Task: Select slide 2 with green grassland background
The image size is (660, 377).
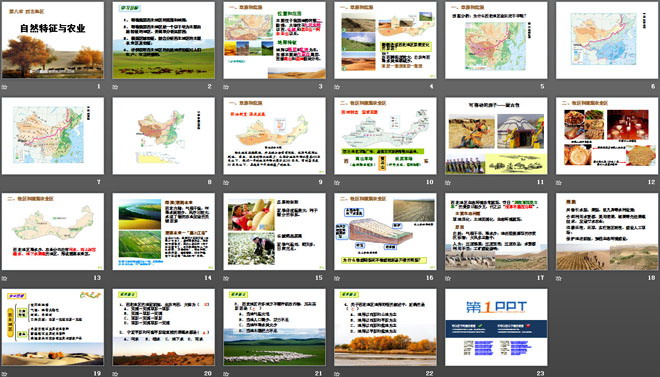Action: [x=163, y=40]
